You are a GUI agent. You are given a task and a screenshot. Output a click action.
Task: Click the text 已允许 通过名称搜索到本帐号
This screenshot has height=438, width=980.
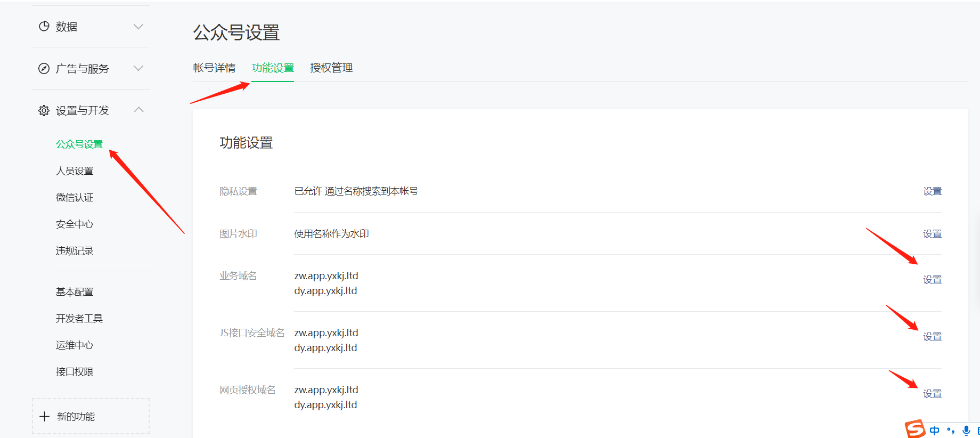pos(356,191)
